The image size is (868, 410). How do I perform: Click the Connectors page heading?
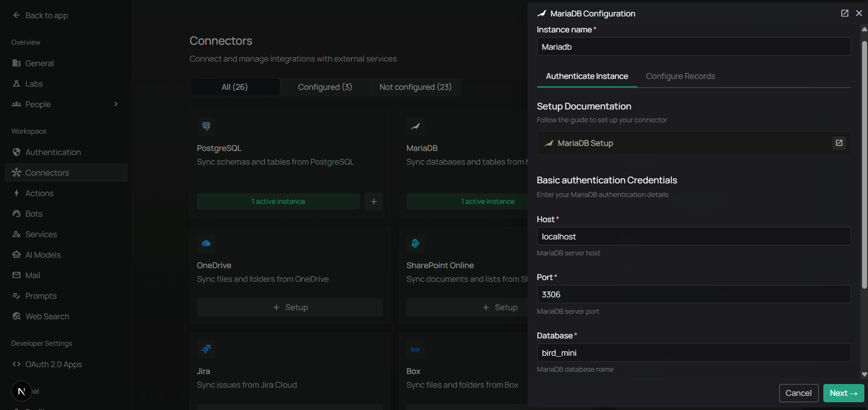[x=221, y=41]
